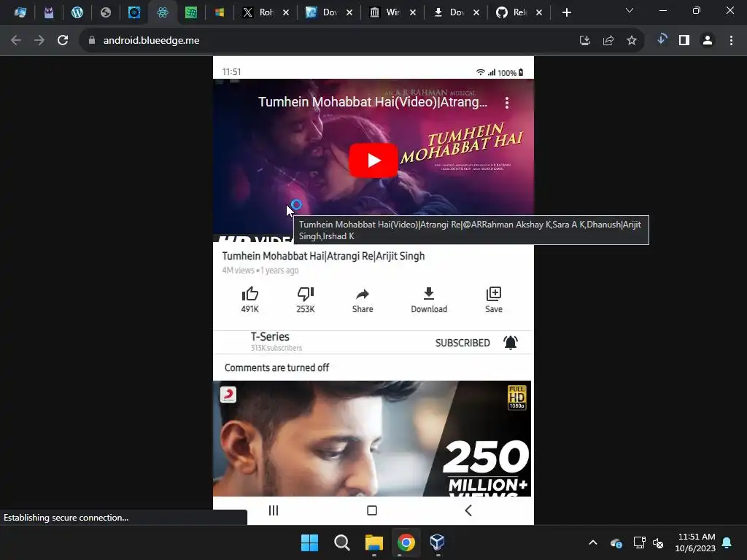
Task: Open VirtualBox from taskbar
Action: pos(438,542)
